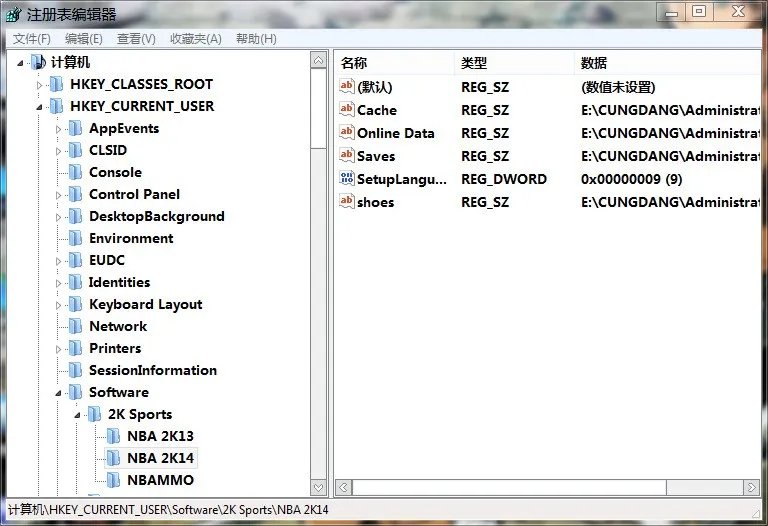Screen dimensions: 768x526
Task: Open the 查看(V) menu
Action: click(136, 39)
